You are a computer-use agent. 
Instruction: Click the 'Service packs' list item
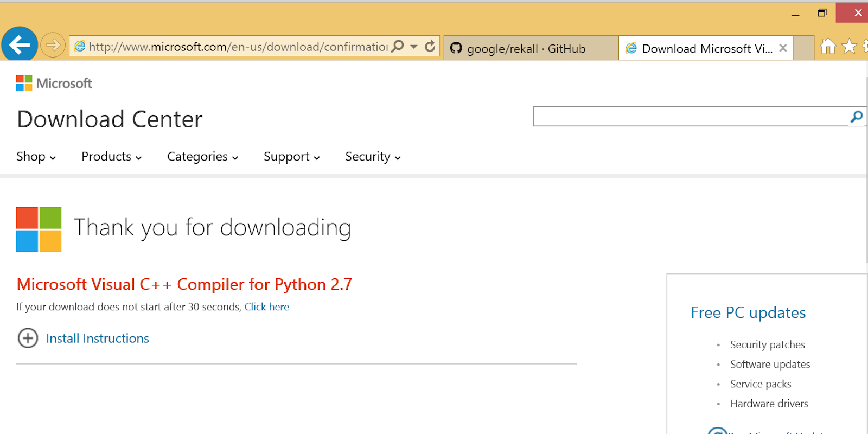(761, 384)
